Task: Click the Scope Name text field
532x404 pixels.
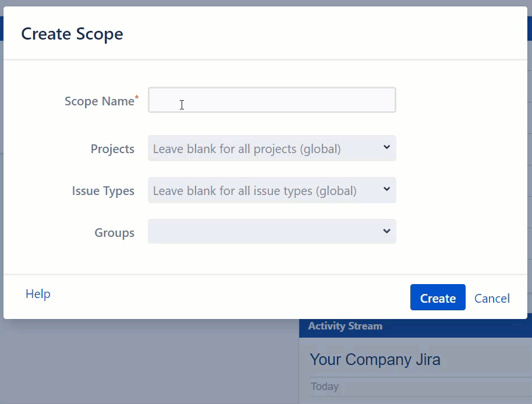Action: [x=272, y=100]
